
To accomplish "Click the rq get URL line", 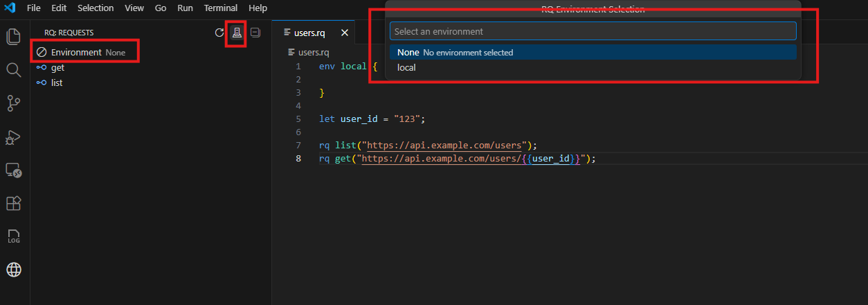I will click(x=457, y=159).
